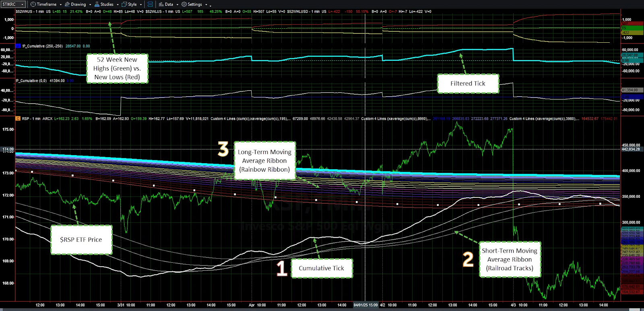
Task: Click the 04/01/25 15:09 time axis marker
Action: (x=365, y=305)
